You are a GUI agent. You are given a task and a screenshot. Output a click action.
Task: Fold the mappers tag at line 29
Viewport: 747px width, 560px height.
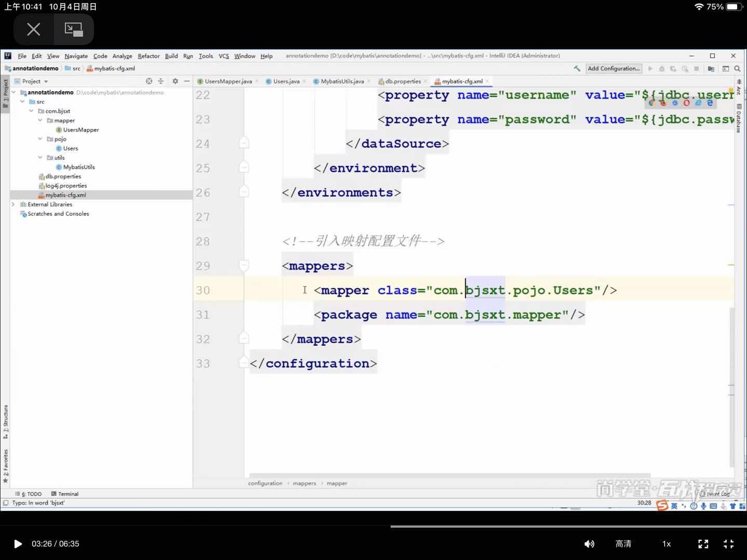[x=243, y=265]
